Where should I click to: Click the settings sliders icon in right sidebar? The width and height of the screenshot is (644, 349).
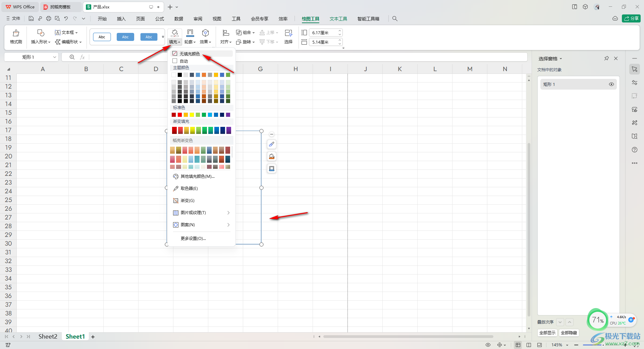pos(635,83)
